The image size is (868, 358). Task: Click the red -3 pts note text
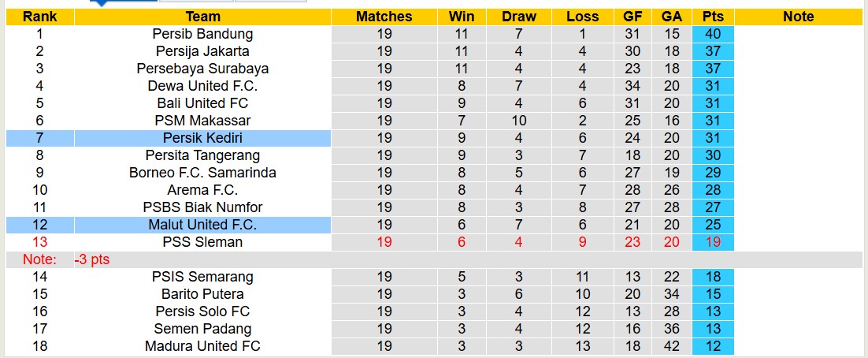coord(91,259)
